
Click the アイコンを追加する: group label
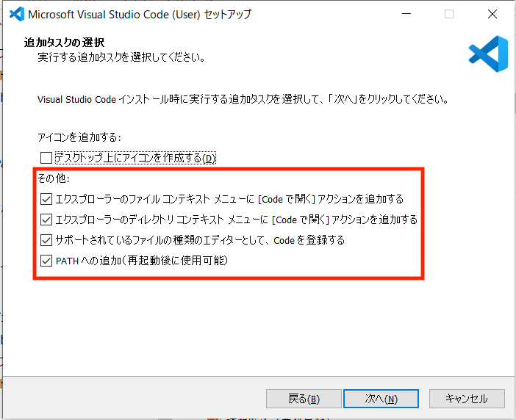(x=79, y=137)
